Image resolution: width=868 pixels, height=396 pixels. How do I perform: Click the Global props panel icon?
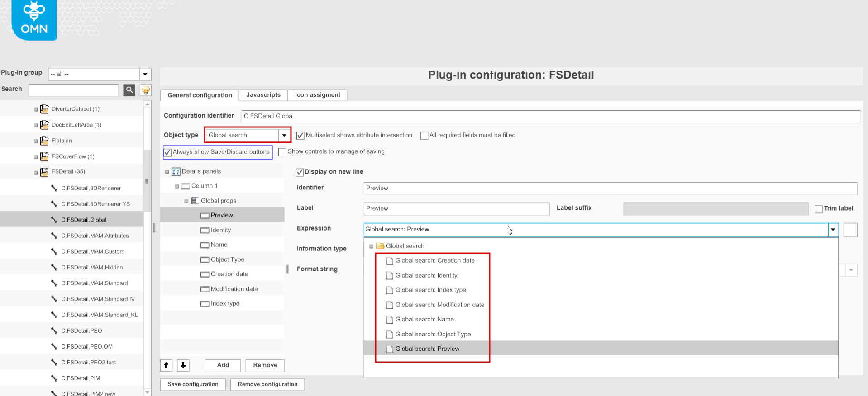(195, 201)
